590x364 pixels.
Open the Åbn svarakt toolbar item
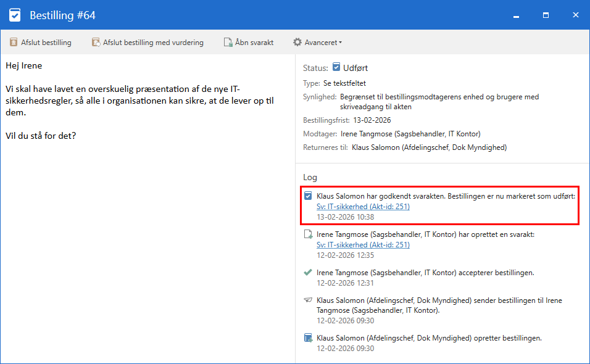tap(254, 43)
